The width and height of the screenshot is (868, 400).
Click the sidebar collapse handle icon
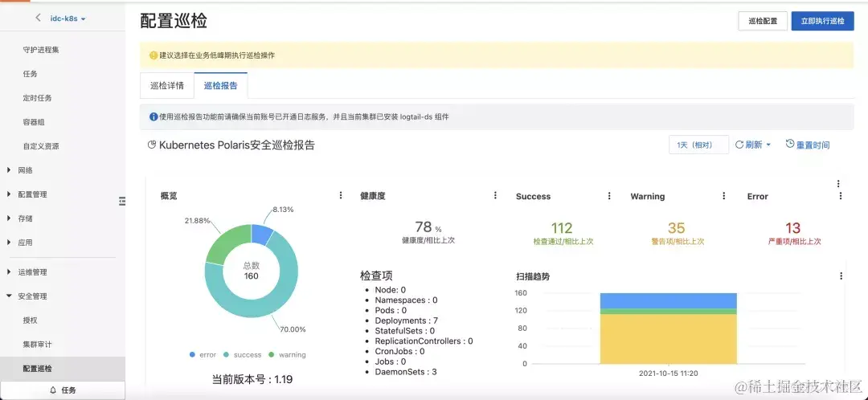coord(122,202)
